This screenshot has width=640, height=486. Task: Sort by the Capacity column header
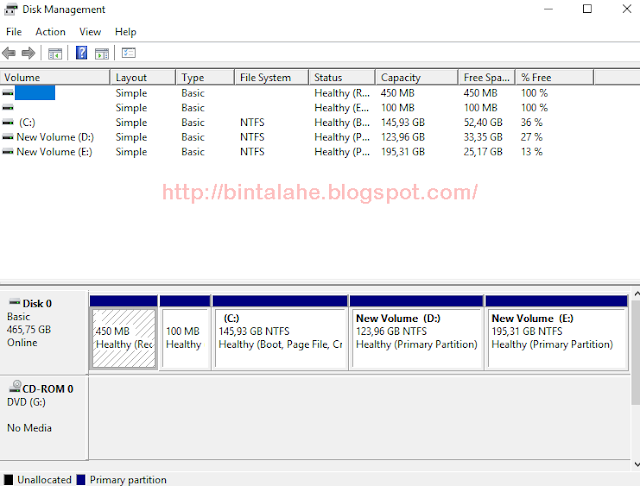(x=417, y=78)
